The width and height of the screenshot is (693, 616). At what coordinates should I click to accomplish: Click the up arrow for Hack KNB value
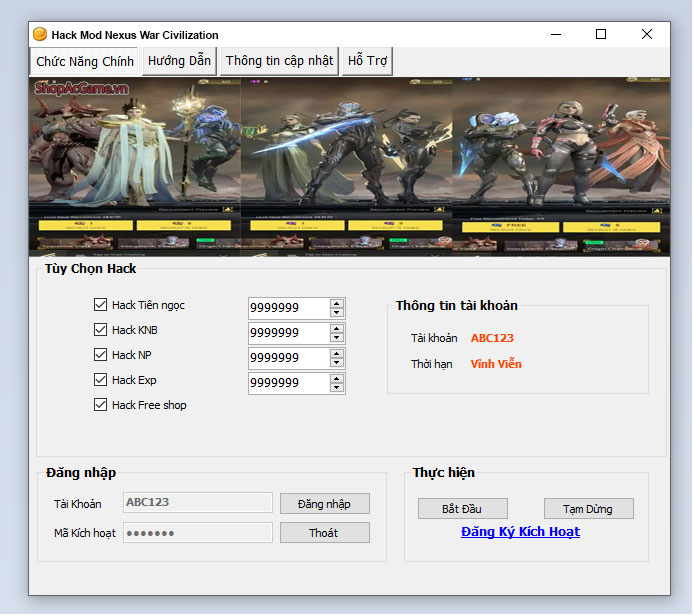click(337, 328)
